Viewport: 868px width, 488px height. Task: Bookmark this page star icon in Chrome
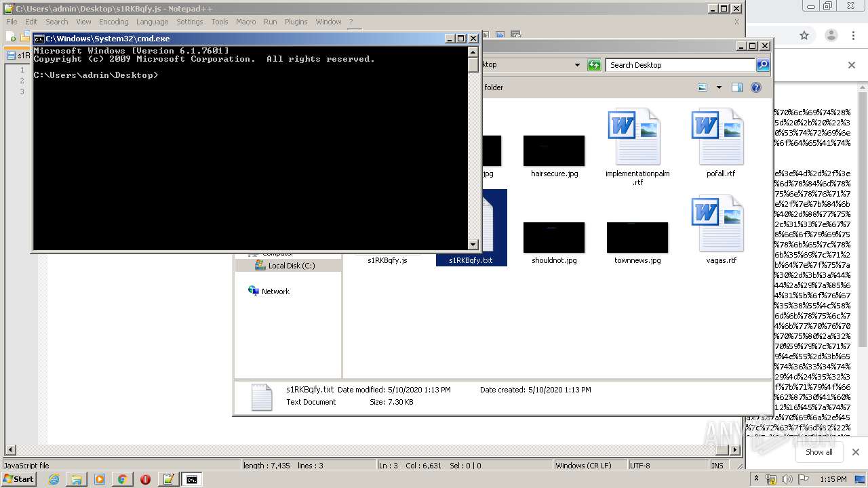pyautogui.click(x=804, y=35)
